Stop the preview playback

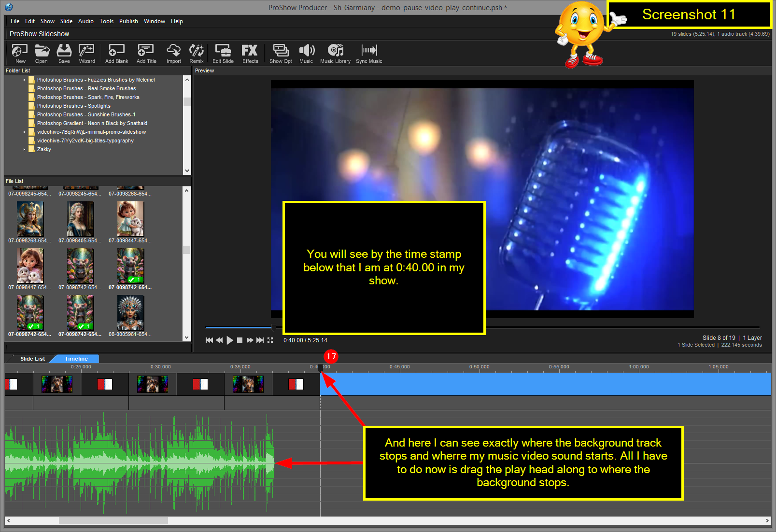(240, 340)
